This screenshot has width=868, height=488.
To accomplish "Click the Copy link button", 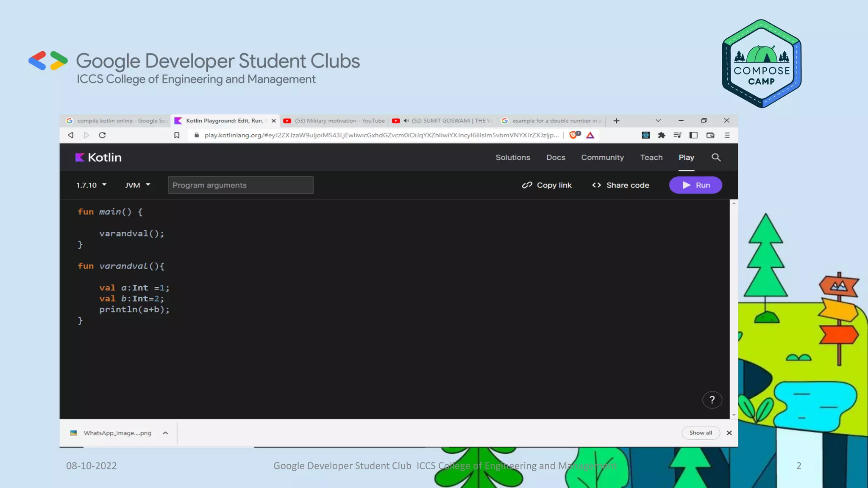I will point(547,185).
